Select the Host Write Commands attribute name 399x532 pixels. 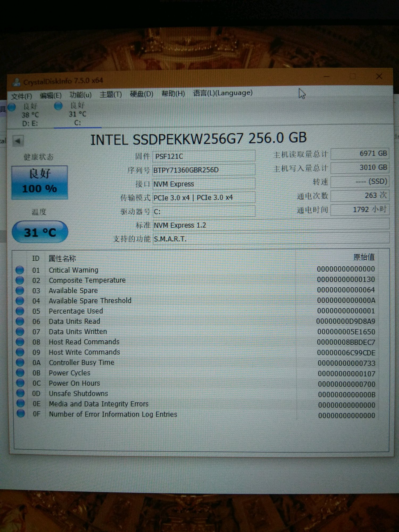[x=84, y=352]
